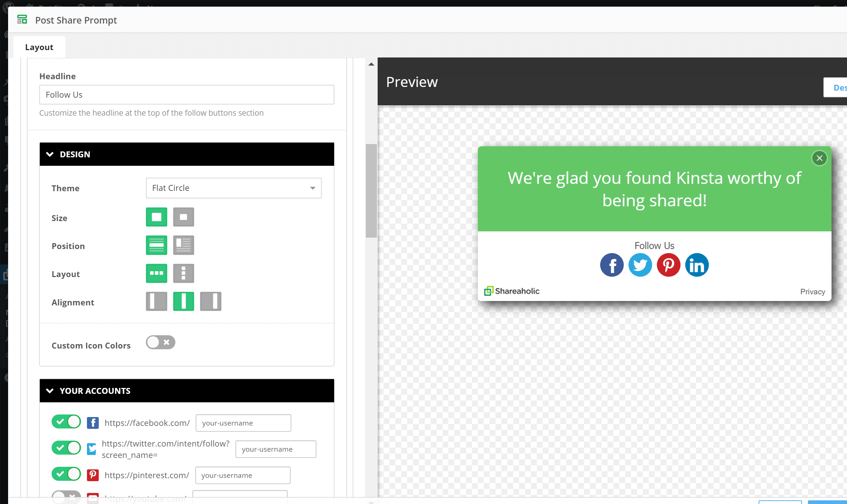The width and height of the screenshot is (847, 504).
Task: Click the large size layout icon
Action: point(156,217)
